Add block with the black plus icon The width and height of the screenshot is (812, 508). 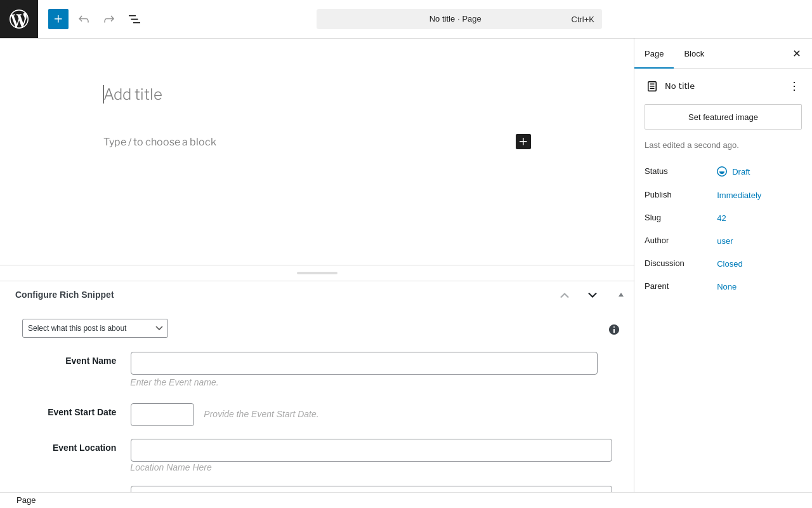523,142
